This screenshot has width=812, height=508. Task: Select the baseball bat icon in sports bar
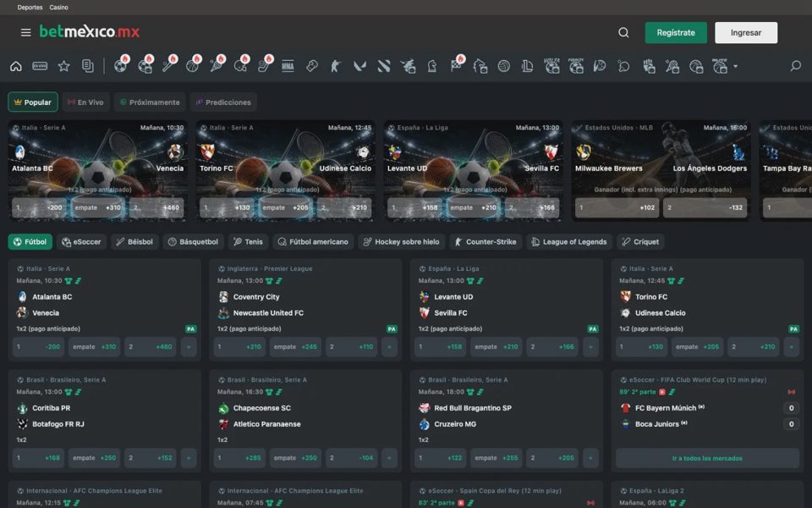(x=169, y=66)
